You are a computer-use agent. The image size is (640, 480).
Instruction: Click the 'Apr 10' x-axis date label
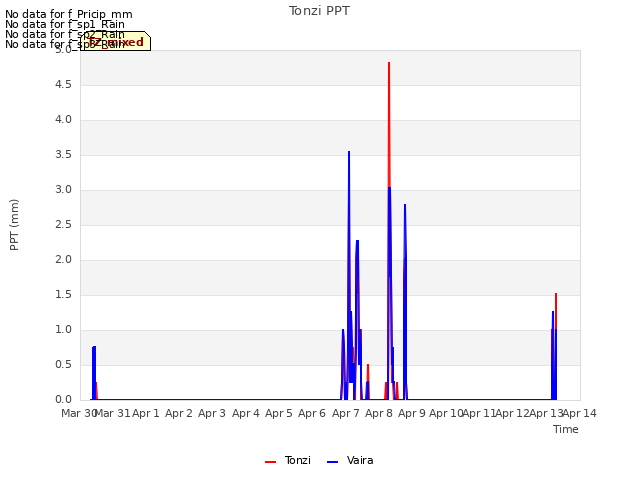(446, 413)
